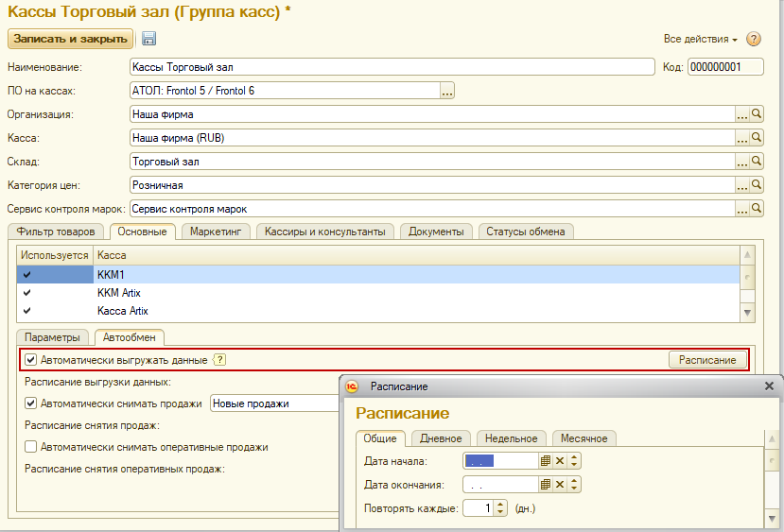This screenshot has height=532, width=784.
Task: Click the ellipsis selector for ПО на кассах
Action: [x=447, y=91]
